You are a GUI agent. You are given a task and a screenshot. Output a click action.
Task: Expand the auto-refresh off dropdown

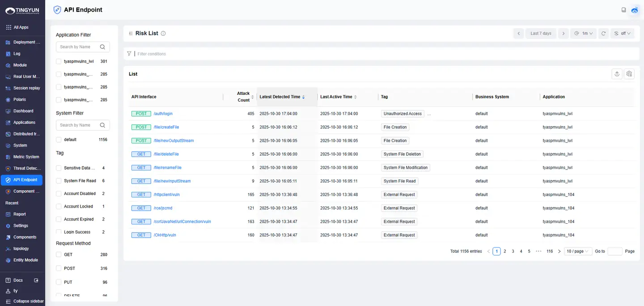622,34
